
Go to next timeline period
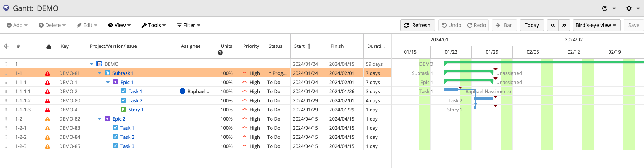pyautogui.click(x=564, y=25)
